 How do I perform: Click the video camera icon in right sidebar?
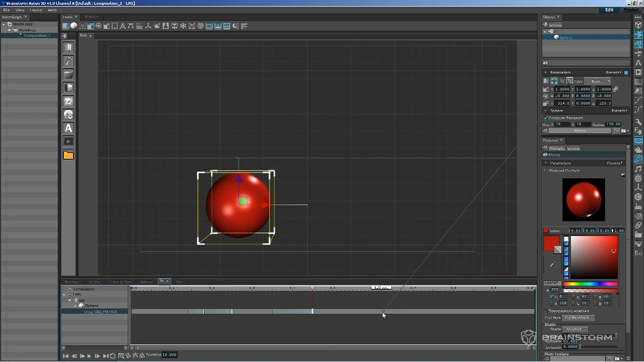tap(638, 150)
